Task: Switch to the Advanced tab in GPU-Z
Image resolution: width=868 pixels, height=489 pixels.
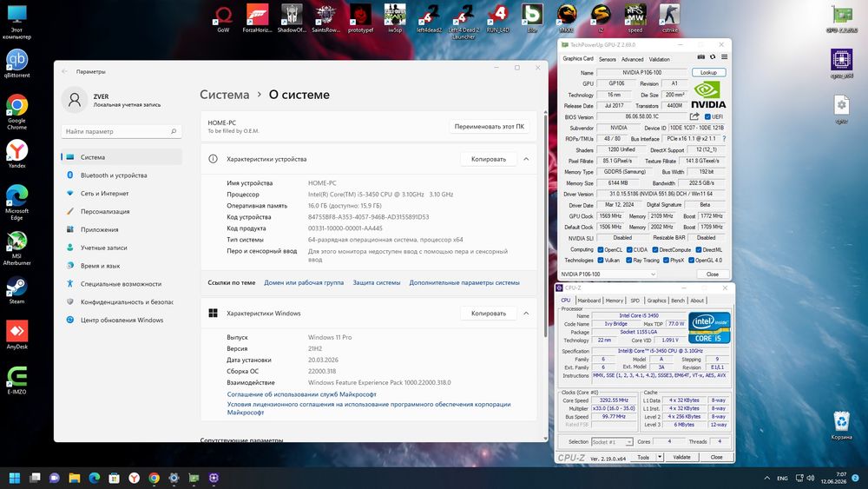Action: [x=632, y=59]
